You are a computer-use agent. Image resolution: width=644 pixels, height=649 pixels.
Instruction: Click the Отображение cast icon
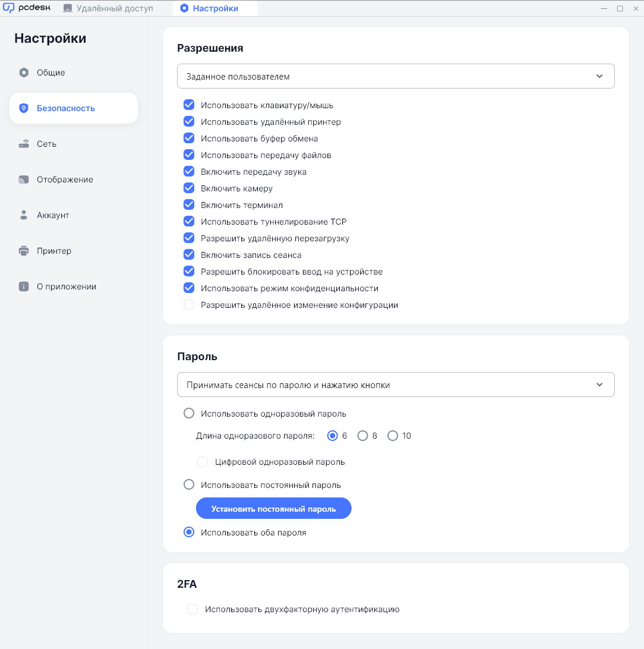(24, 179)
